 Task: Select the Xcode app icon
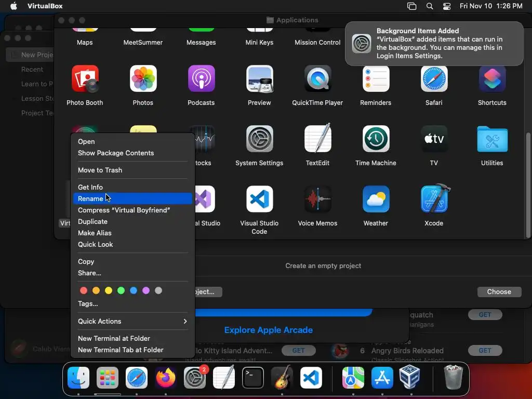(x=435, y=199)
